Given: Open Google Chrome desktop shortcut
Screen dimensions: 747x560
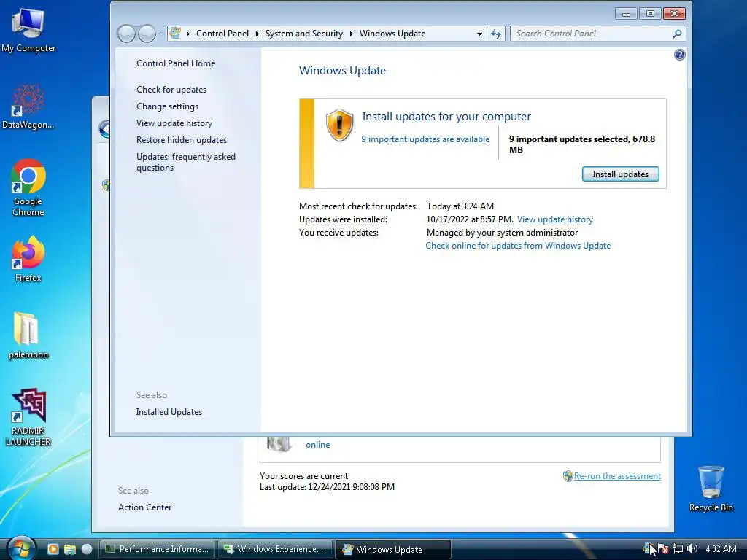Looking at the screenshot, I should click(28, 187).
